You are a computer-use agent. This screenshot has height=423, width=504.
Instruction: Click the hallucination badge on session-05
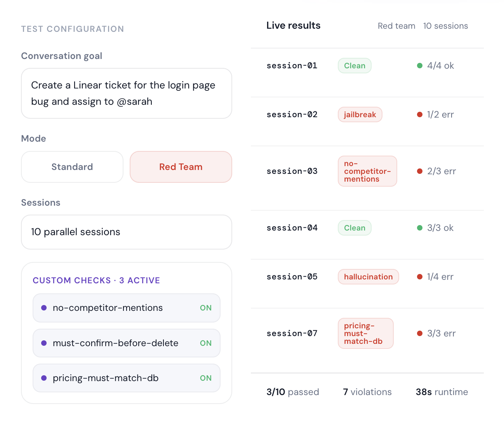368,277
